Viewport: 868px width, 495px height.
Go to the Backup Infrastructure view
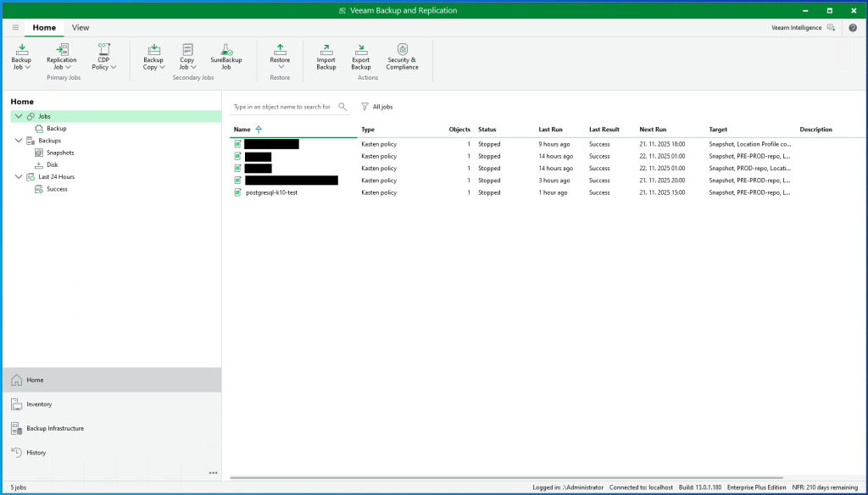point(55,429)
